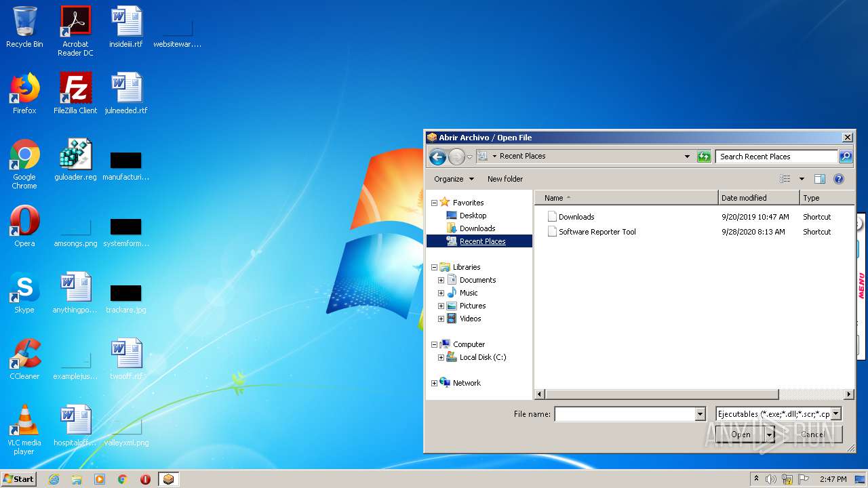Click the Search Recent Places box
This screenshot has width=868, height=488.
pos(776,157)
